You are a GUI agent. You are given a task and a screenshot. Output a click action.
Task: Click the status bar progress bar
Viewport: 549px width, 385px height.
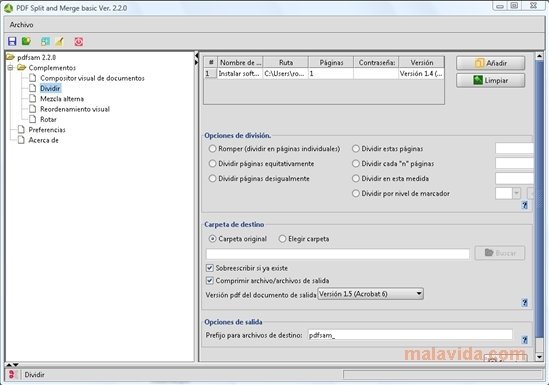point(443,375)
